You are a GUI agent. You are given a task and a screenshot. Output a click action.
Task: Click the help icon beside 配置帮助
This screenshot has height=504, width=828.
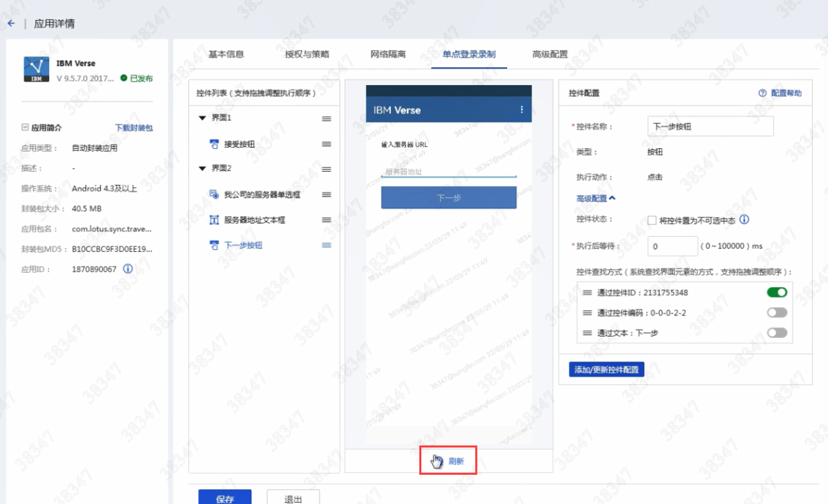tap(762, 93)
